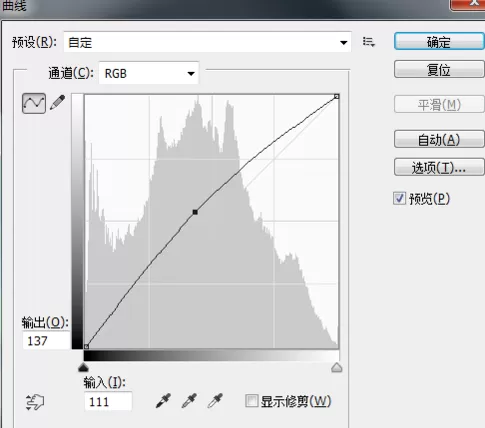Select the top-right curve endpoint

point(337,96)
